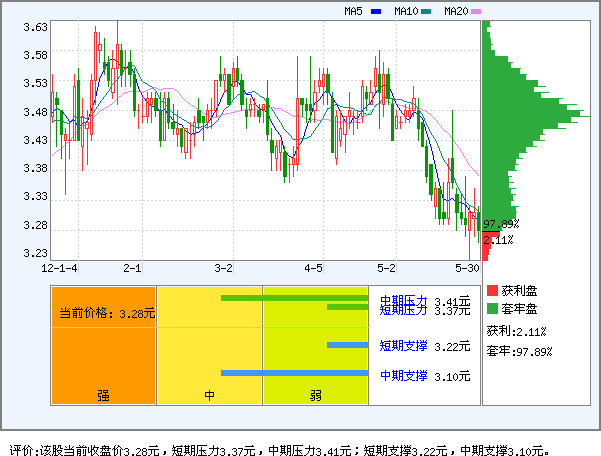
Task: Click the MA5 legend label
Action: 353,11
